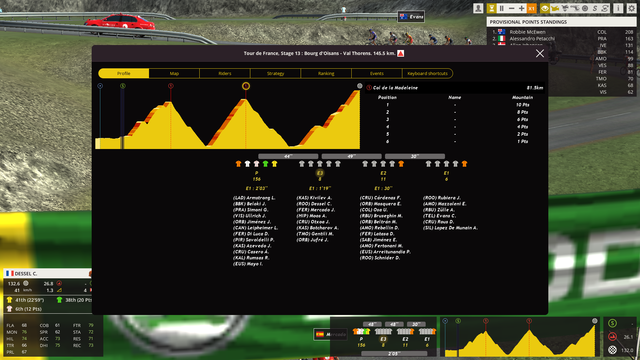The image size is (640, 360).
Task: Click the 30" gap bar between groups
Action: (415, 156)
